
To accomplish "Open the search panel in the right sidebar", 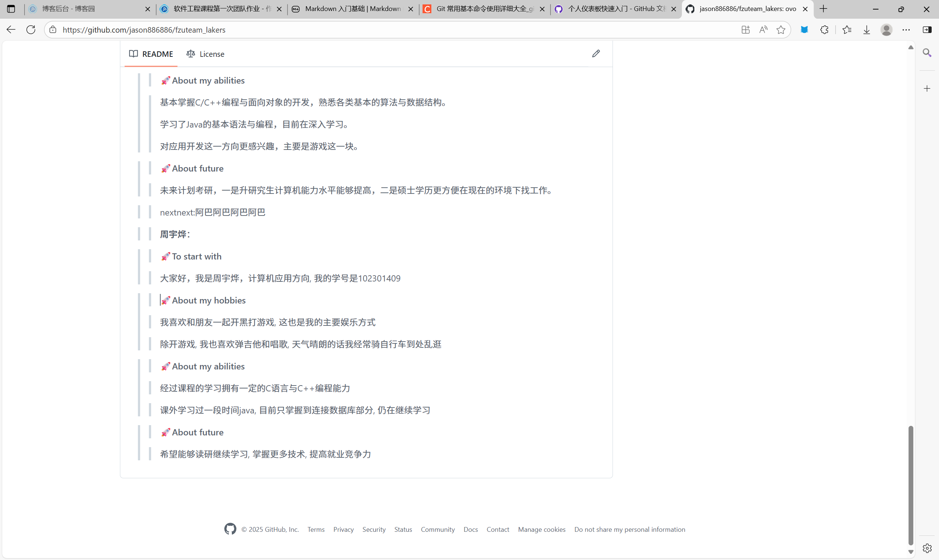I will click(927, 53).
